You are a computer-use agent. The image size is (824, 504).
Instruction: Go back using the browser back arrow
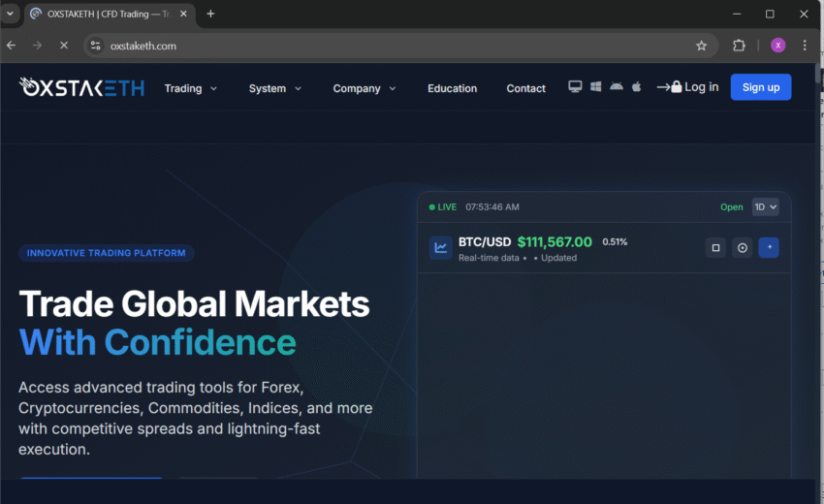pos(11,46)
